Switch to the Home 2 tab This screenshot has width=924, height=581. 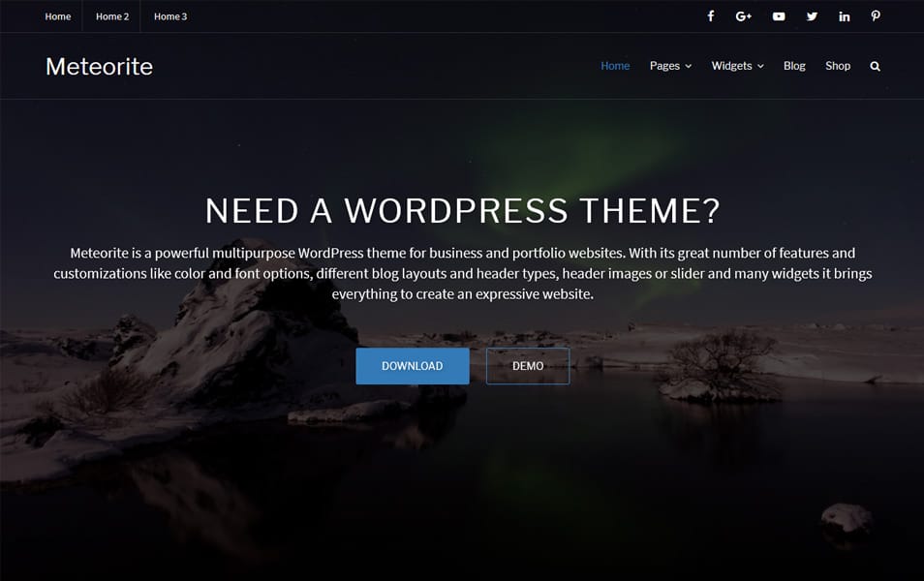(111, 16)
